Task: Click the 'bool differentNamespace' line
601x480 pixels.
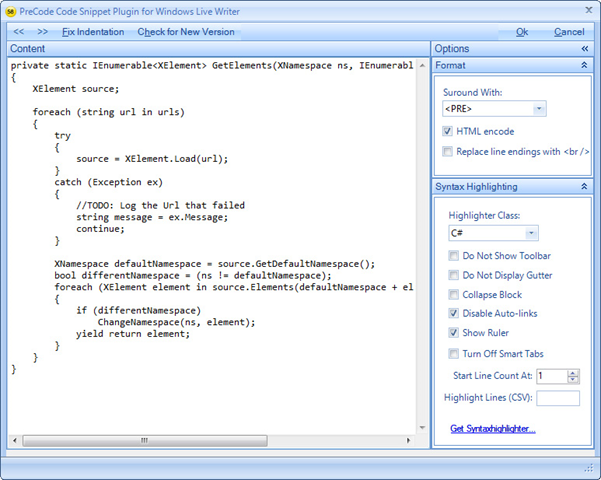Action: (x=193, y=276)
